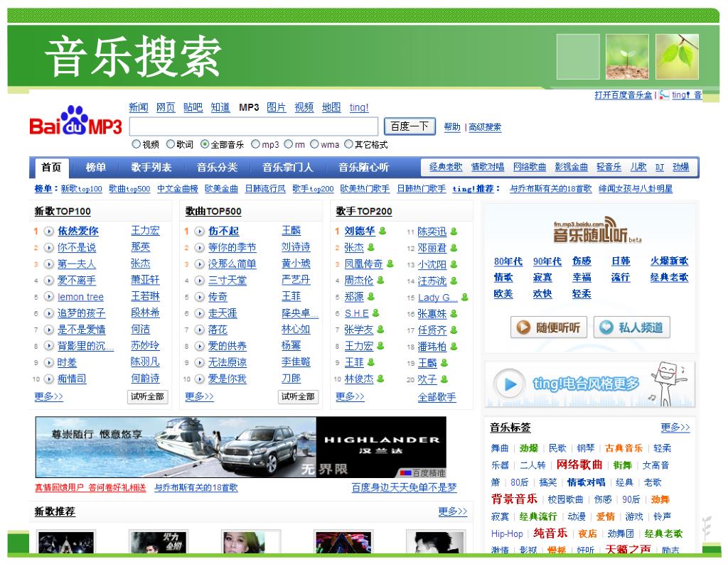This screenshot has width=728, height=564.
Task: Expand 更多 under 歌曲TOP500
Action: [x=199, y=396]
